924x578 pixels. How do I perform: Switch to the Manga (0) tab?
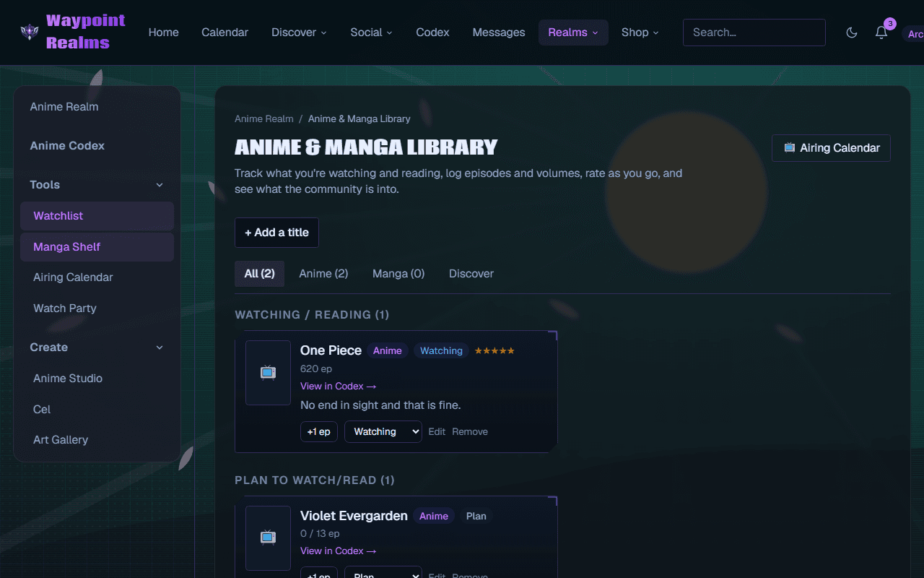(x=398, y=274)
